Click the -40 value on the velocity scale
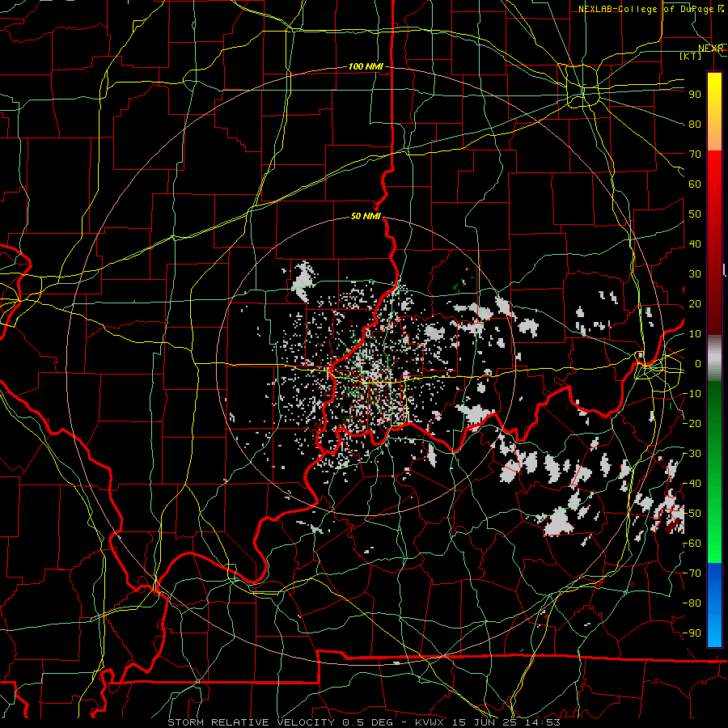The height and width of the screenshot is (728, 728). tap(692, 484)
